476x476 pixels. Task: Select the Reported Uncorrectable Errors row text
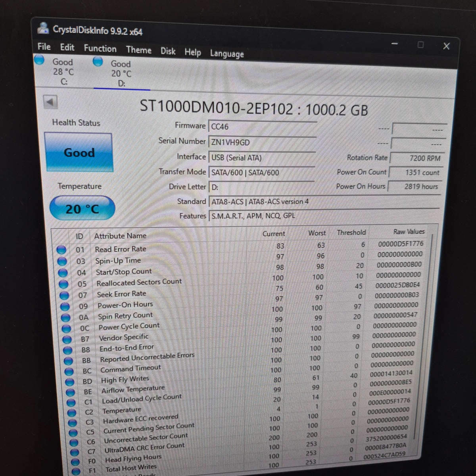(147, 357)
